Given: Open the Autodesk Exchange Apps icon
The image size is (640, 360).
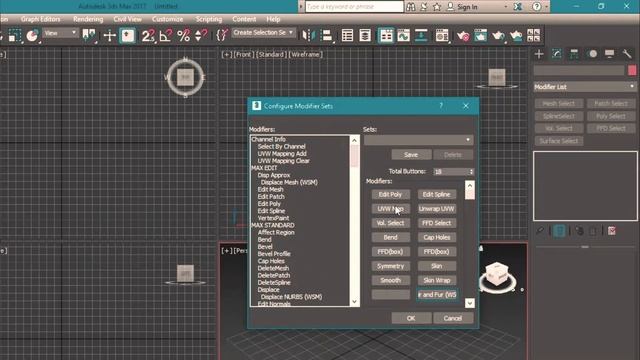Looking at the screenshot, I should click(518, 7).
